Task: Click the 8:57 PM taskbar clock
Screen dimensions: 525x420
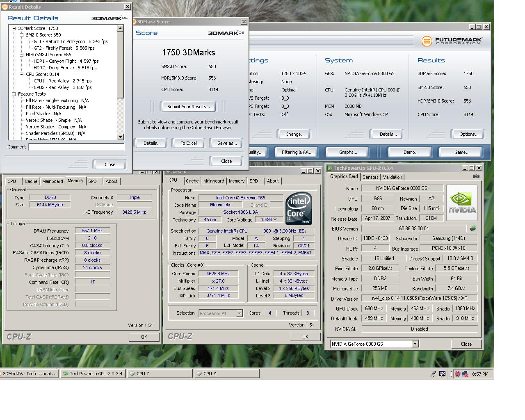Action: tap(480, 374)
